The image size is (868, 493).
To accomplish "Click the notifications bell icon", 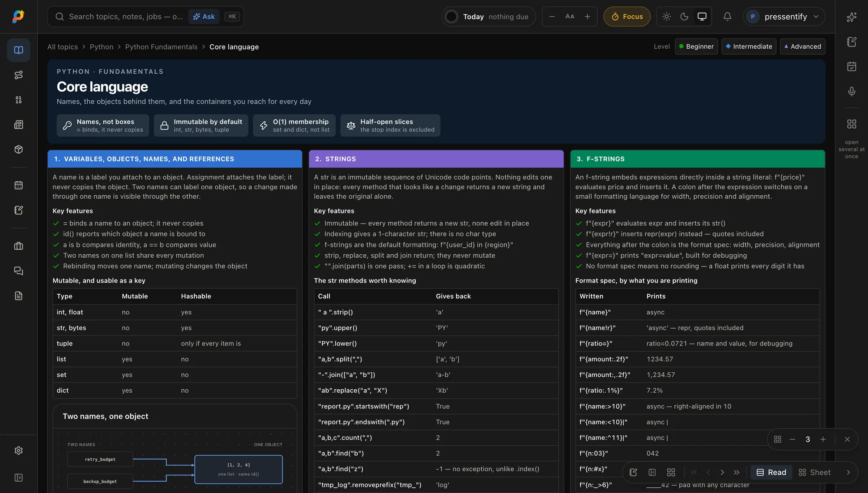I will point(727,16).
